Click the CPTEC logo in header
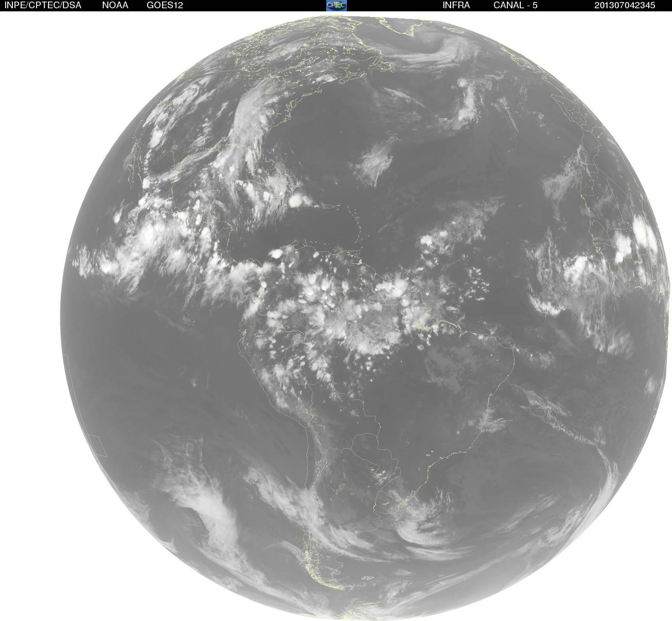Viewport: 672px width, 621px height. pyautogui.click(x=337, y=5)
